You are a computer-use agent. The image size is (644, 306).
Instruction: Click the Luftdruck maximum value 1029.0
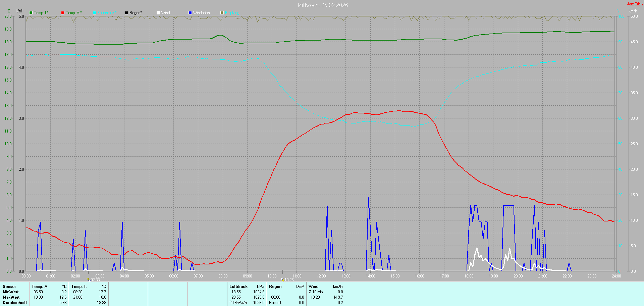pyautogui.click(x=259, y=297)
